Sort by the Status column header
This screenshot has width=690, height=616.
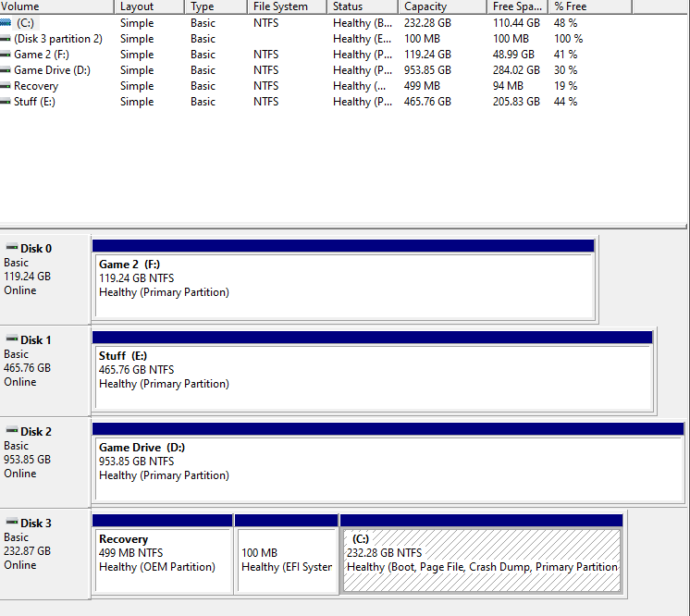pos(363,6)
